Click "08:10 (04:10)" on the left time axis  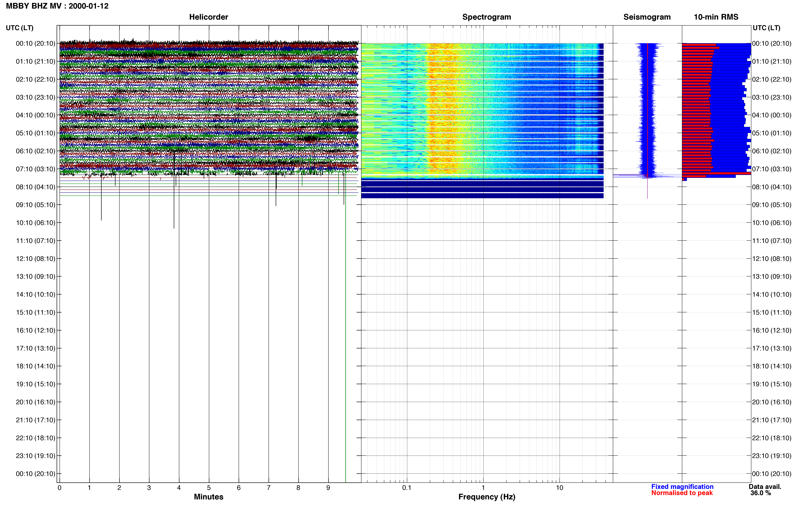coord(36,187)
